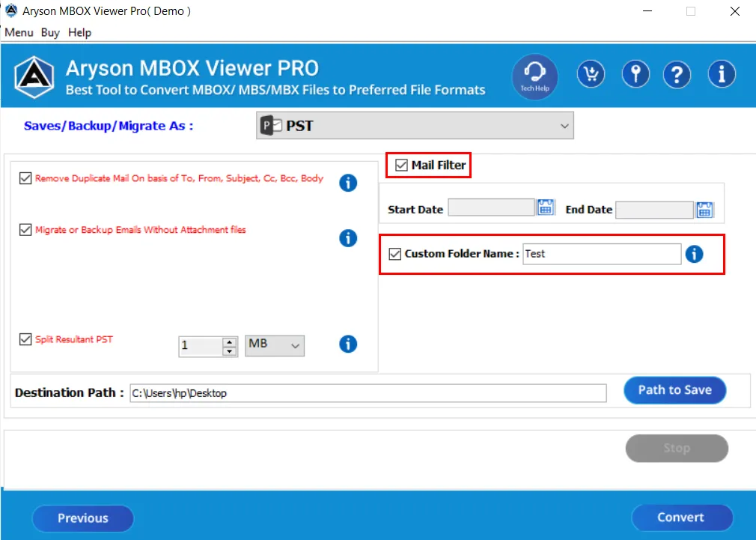Click the Destination Path text field
The width and height of the screenshot is (756, 540).
tap(368, 392)
